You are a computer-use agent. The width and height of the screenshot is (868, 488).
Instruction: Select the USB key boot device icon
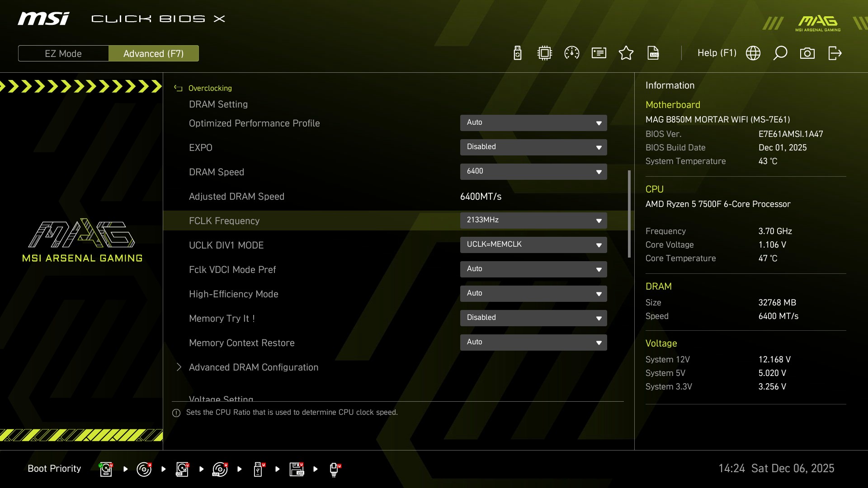(x=258, y=469)
